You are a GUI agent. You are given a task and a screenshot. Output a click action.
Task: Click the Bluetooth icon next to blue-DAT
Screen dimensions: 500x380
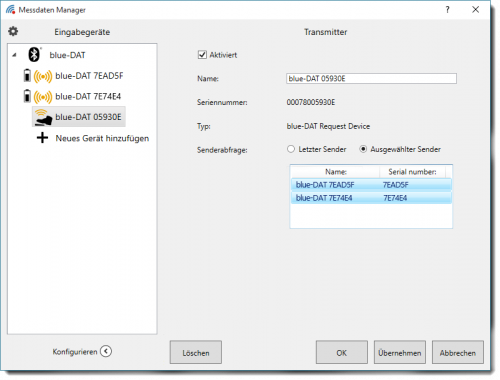34,55
